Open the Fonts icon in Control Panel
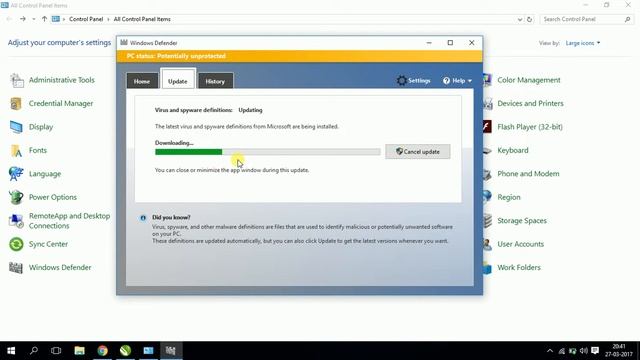640x360 pixels. click(16, 151)
